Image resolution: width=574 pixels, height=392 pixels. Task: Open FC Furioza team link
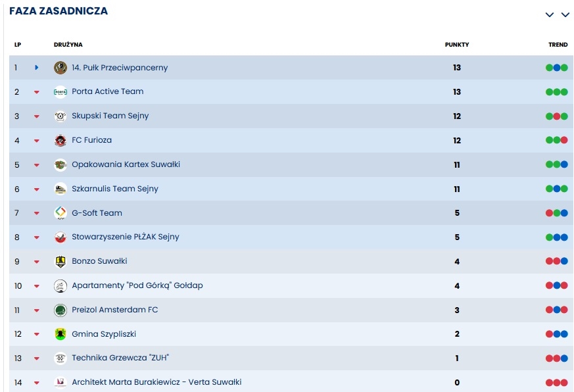pyautogui.click(x=92, y=140)
